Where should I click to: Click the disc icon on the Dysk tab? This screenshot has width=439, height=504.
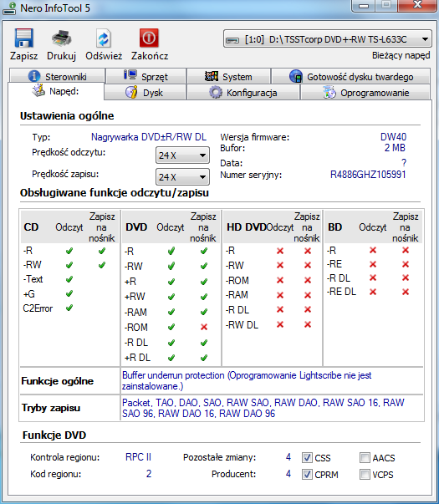131,92
